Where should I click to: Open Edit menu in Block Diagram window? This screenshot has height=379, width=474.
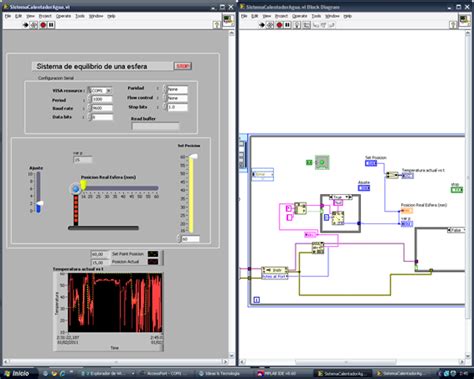(x=255, y=16)
